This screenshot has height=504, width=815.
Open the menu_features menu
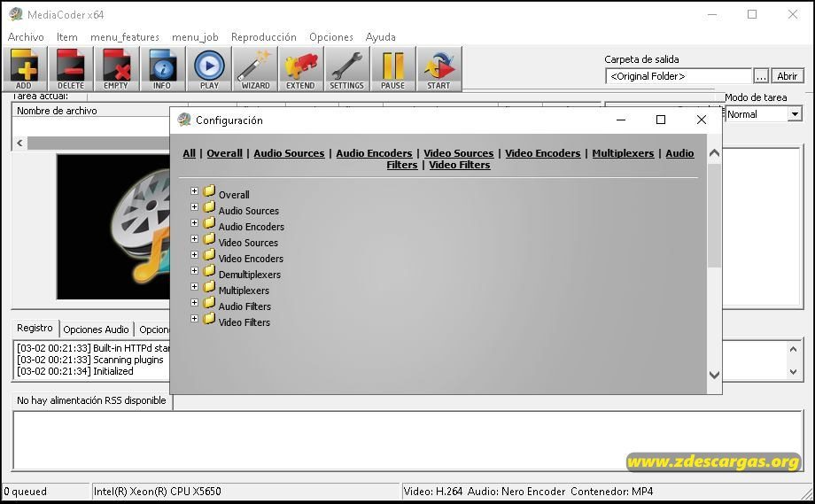coord(125,37)
